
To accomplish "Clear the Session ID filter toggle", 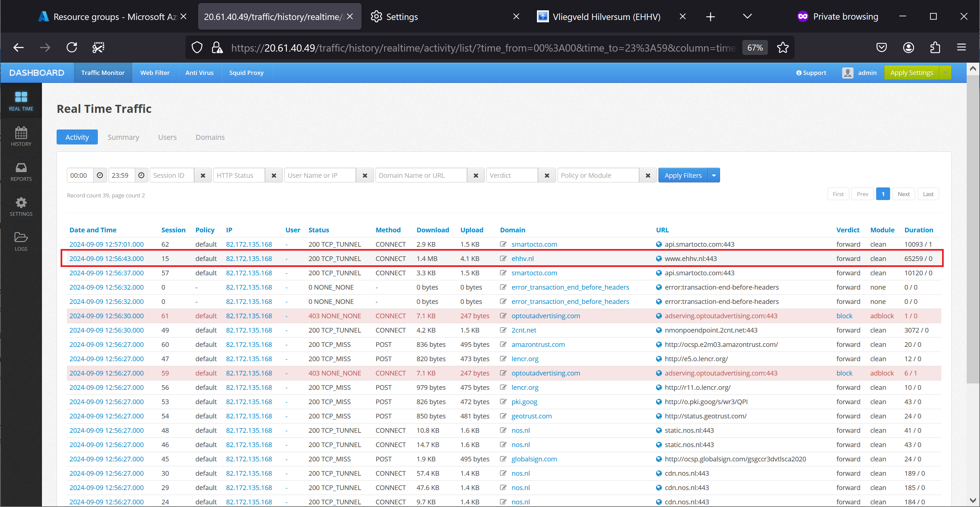I will pos(202,176).
